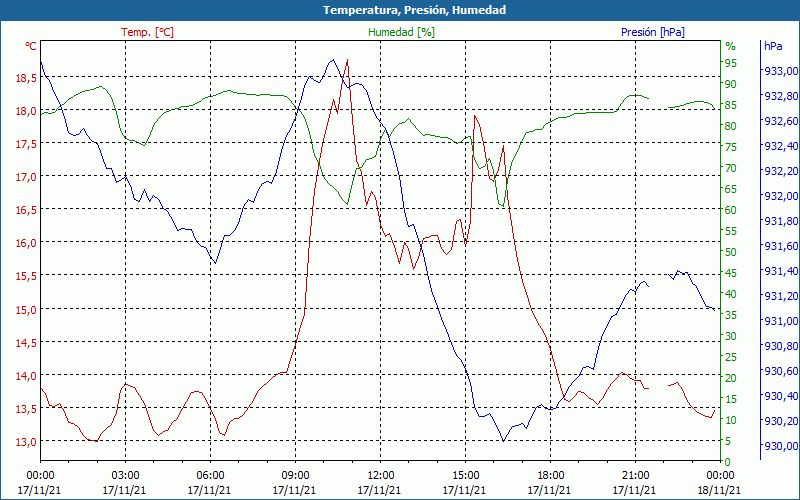Click the '930,80' pressure axis value
The image size is (800, 500).
(x=781, y=346)
